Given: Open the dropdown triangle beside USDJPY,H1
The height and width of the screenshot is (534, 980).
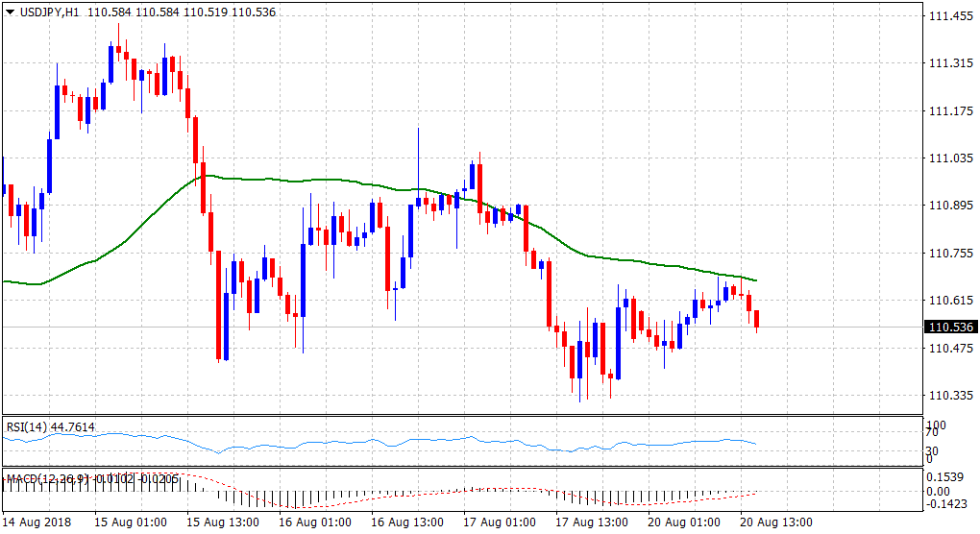Looking at the screenshot, I should [11, 12].
